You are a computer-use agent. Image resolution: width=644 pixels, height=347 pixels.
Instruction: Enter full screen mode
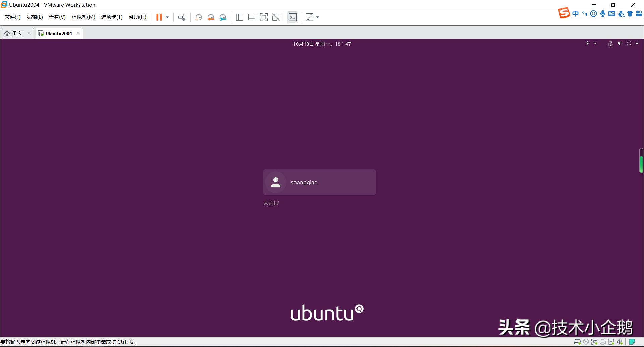[264, 17]
